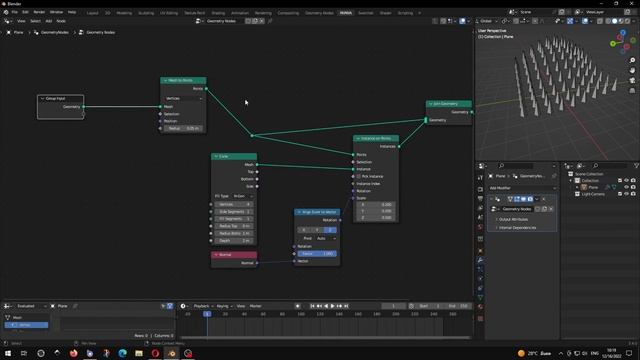Open Pivot dropdown on Align Euler node
Screen dimensions: 640x360
[x=326, y=238]
